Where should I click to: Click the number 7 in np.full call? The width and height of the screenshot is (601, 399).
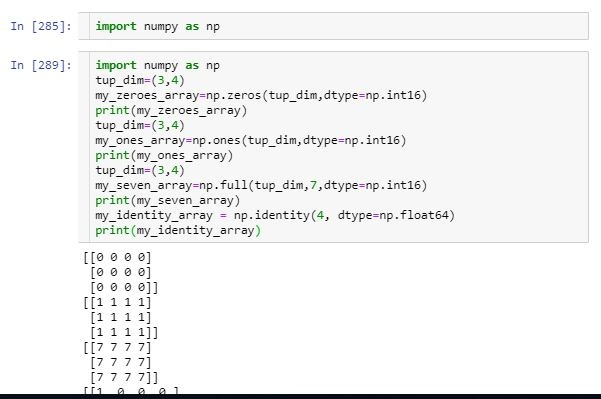click(x=313, y=186)
